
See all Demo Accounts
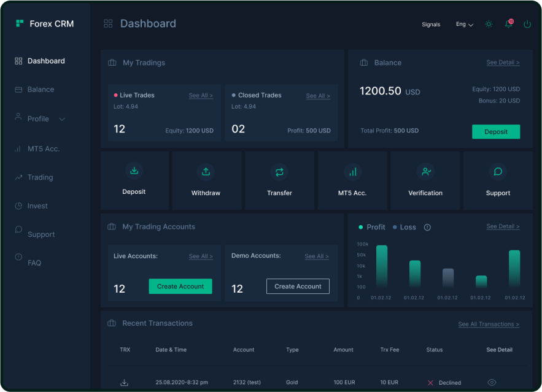click(x=317, y=256)
